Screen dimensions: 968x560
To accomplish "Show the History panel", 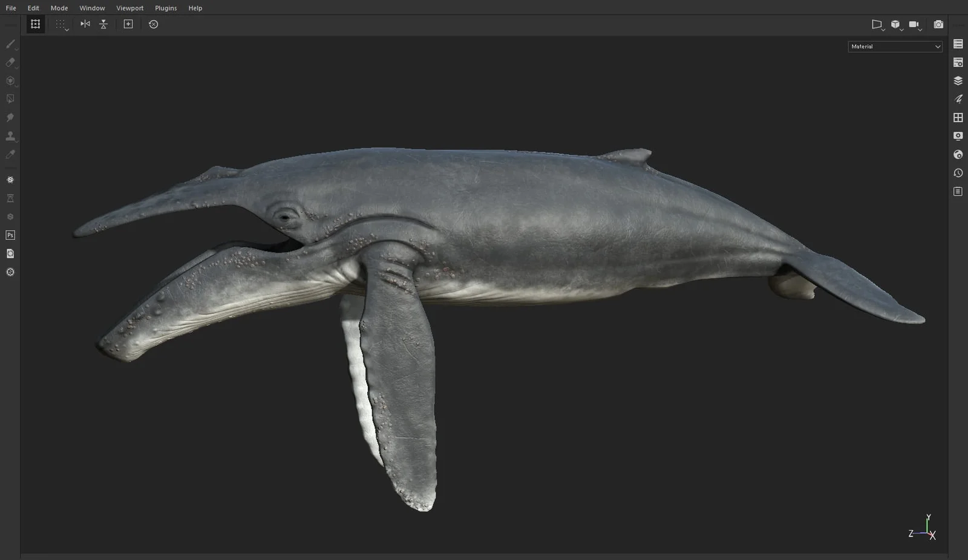I will (x=958, y=173).
